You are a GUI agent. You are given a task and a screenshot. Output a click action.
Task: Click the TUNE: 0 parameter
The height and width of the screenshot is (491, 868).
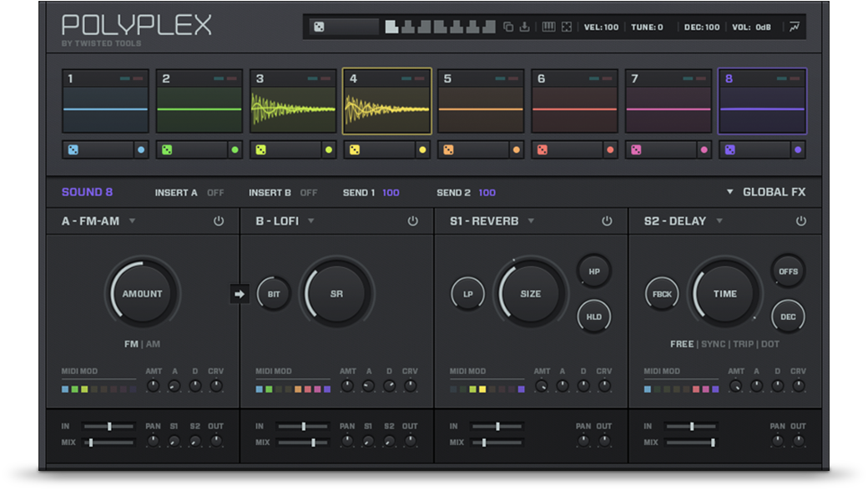(x=647, y=27)
